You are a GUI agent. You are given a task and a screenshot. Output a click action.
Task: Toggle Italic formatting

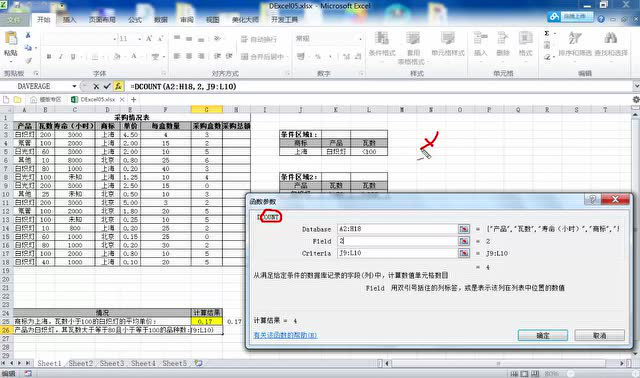[x=60, y=56]
